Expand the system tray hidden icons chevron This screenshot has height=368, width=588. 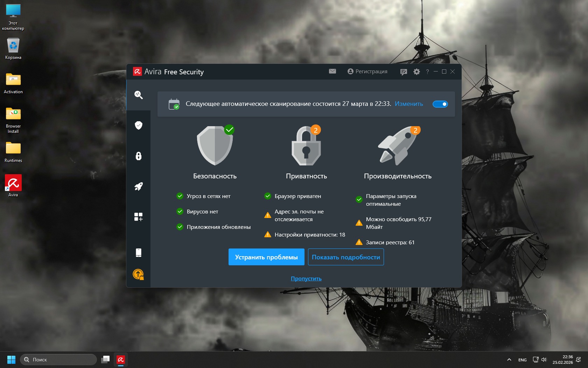pos(509,360)
